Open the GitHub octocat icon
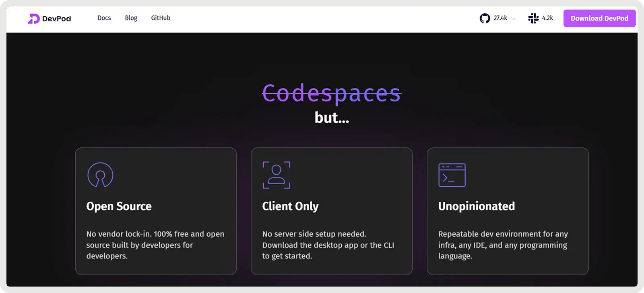 pyautogui.click(x=485, y=18)
